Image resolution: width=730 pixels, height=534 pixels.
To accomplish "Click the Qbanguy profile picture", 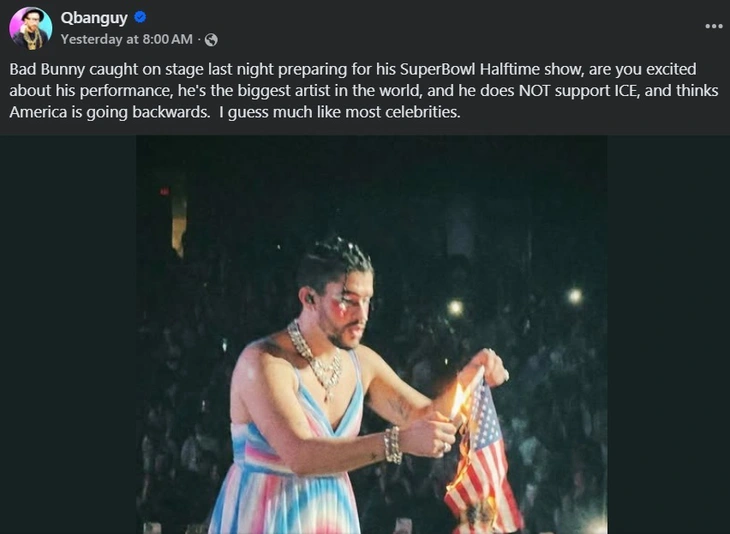I will 31,29.
